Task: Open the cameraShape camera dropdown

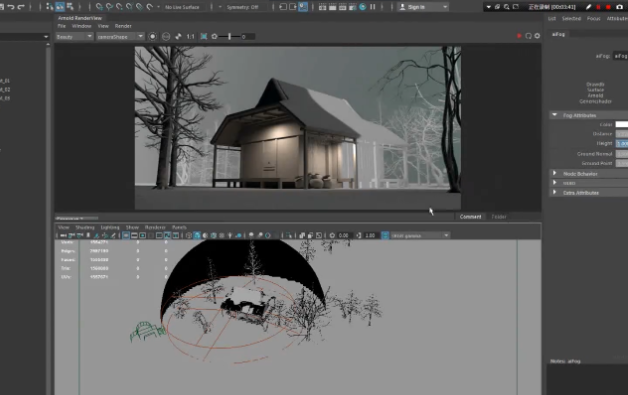Action: pos(120,36)
